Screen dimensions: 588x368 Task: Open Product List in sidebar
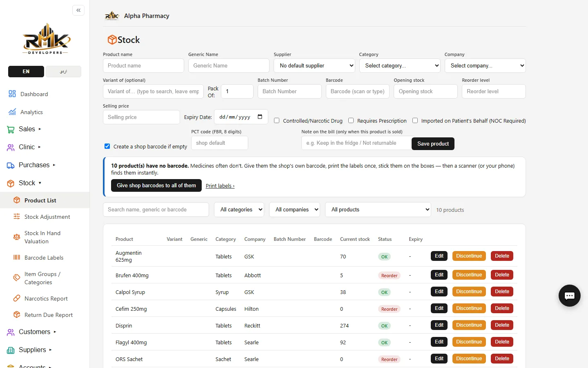tap(45, 200)
